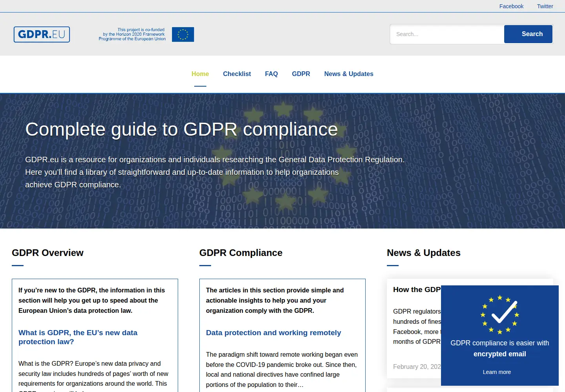Click the co-funded by Horizon 2020 text

pyautogui.click(x=132, y=34)
